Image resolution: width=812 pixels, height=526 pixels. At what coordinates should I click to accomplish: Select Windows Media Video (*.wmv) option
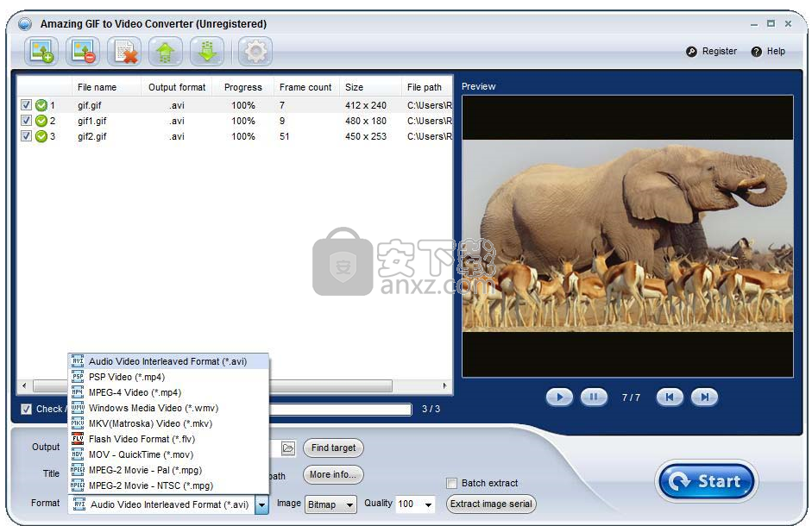pyautogui.click(x=168, y=408)
